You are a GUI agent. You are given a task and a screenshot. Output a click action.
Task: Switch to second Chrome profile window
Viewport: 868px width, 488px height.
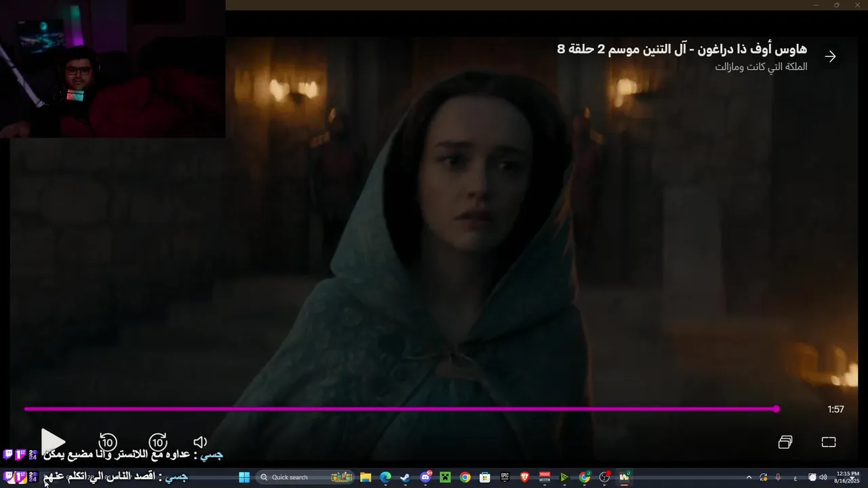585,477
